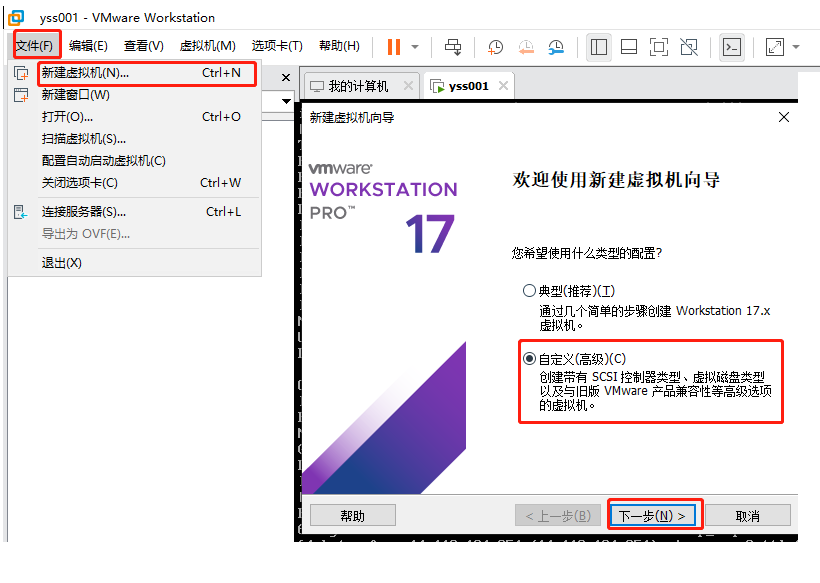This screenshot has height=583, width=820.
Task: Click the revert snapshot icon
Action: click(x=526, y=47)
